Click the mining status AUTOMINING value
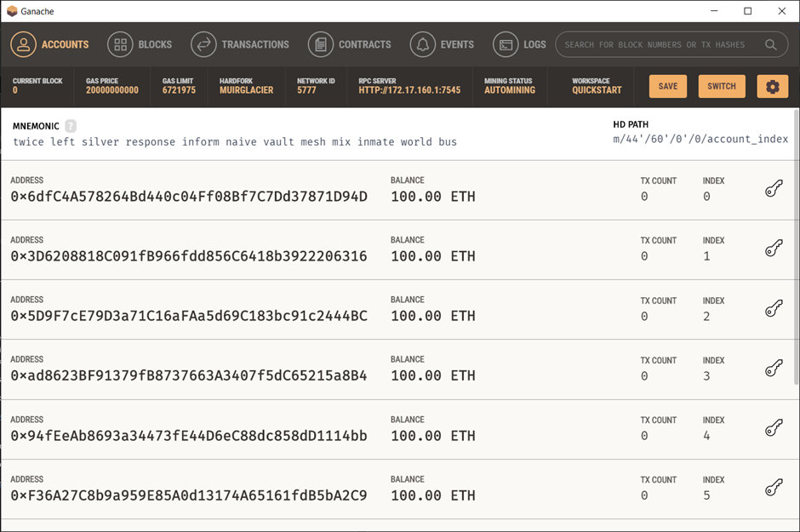 click(510, 90)
